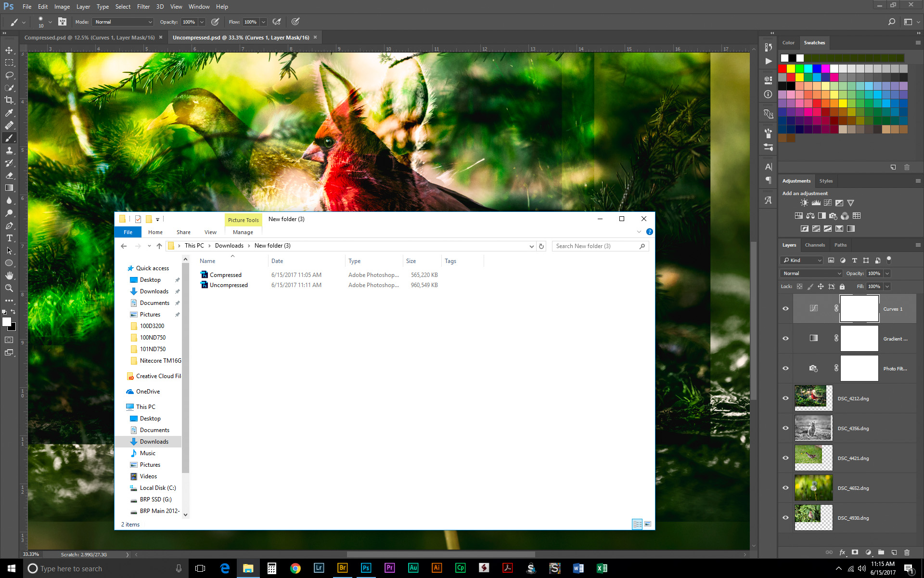924x578 pixels.
Task: Select the Pen tool
Action: 9,226
